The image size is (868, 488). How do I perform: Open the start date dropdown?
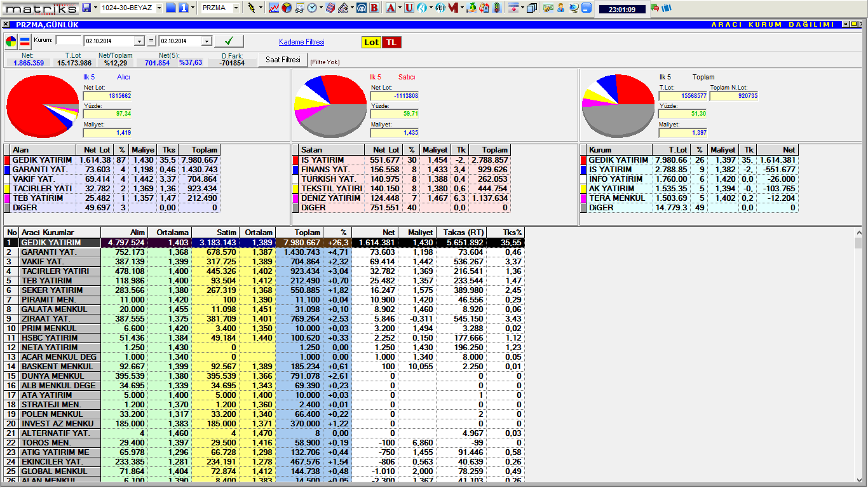click(140, 41)
